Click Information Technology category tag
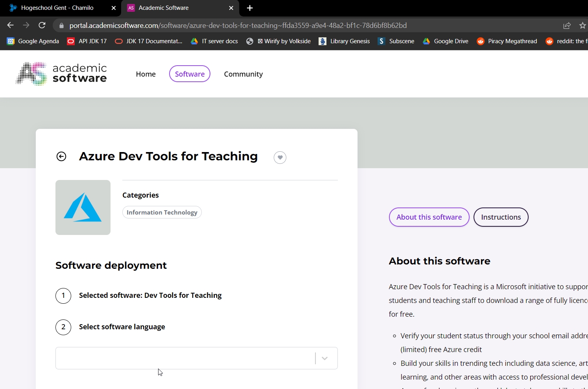 click(162, 212)
